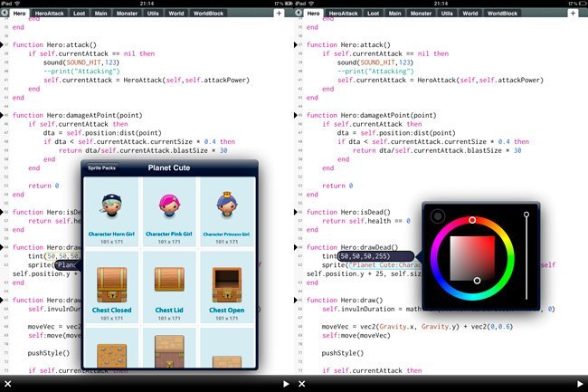Open the Loot tab in the right screen
The height and width of the screenshot is (392, 588).
(373, 14)
